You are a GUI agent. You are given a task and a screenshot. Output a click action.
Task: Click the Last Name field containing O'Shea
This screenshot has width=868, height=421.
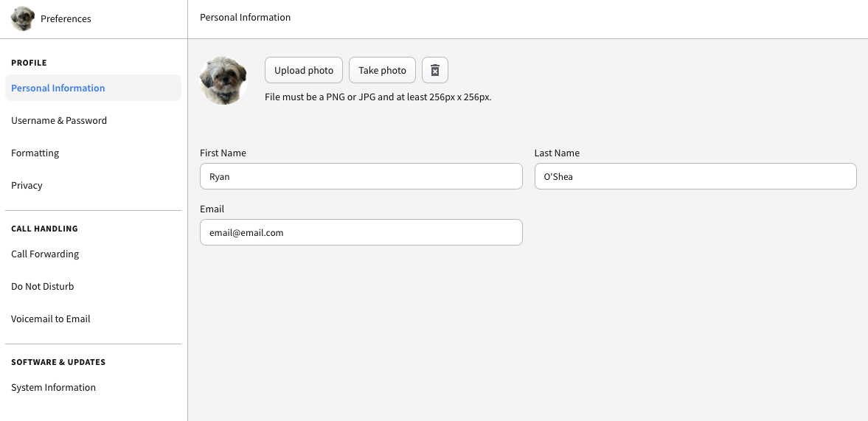pos(695,176)
